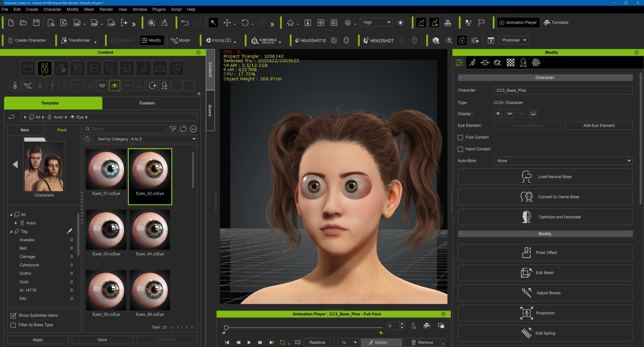
Task: Select the Eyes_04.ccEye thumbnail
Action: tap(150, 230)
